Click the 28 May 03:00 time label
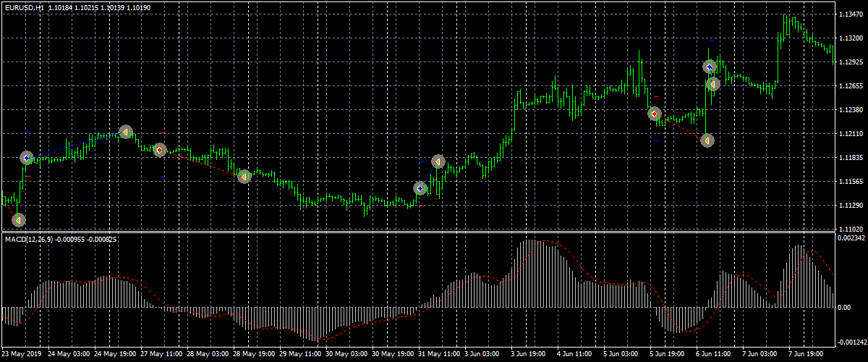Image resolution: width=868 pixels, height=362 pixels. click(208, 355)
